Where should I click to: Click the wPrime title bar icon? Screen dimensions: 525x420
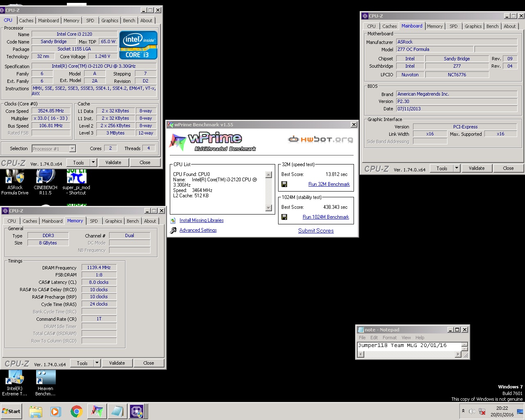171,125
